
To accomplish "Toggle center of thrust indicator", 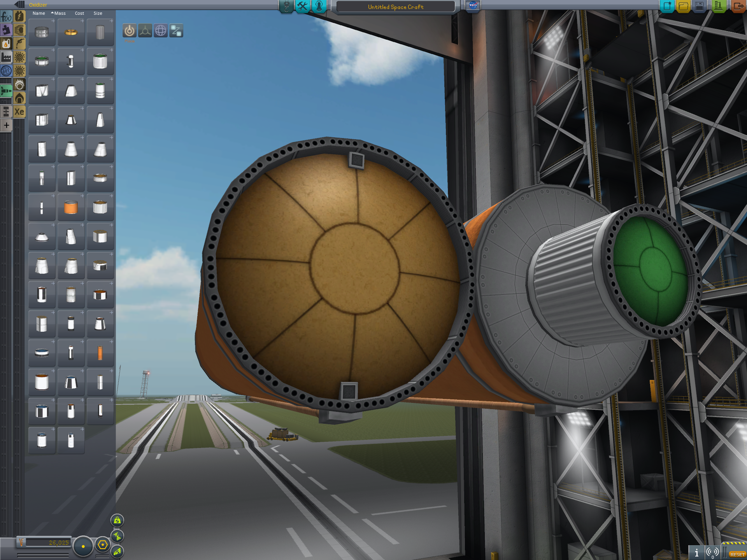I will click(117, 536).
